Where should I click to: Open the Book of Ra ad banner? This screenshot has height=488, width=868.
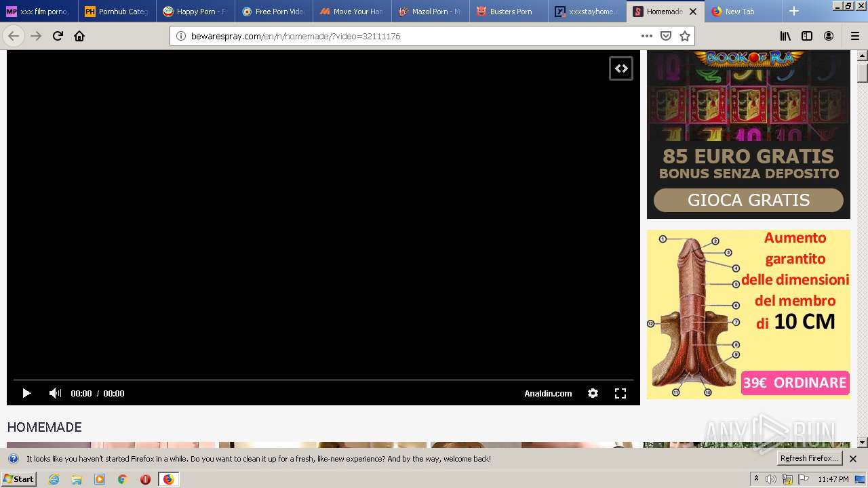pyautogui.click(x=749, y=134)
